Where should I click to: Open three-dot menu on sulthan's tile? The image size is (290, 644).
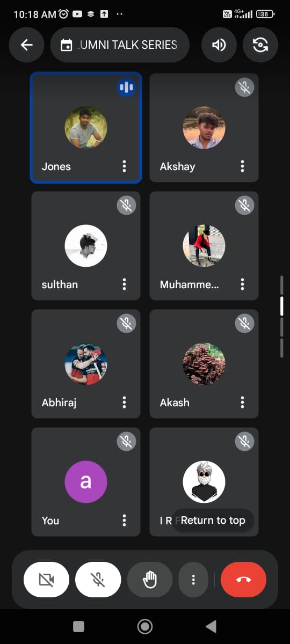tap(125, 284)
